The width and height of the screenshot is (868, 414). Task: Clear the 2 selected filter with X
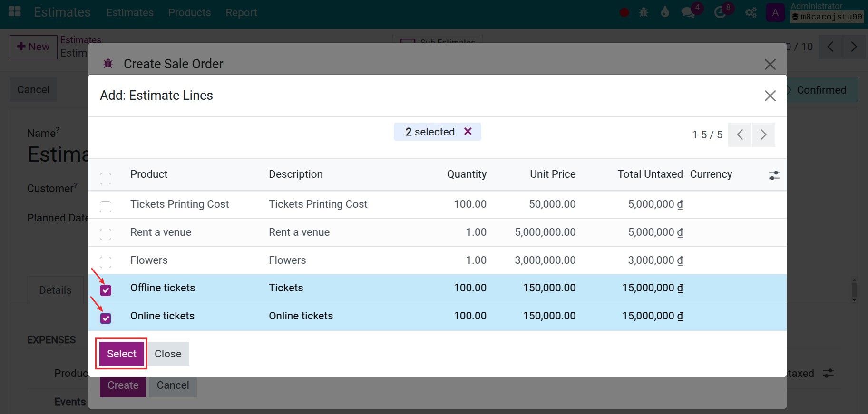pos(468,131)
